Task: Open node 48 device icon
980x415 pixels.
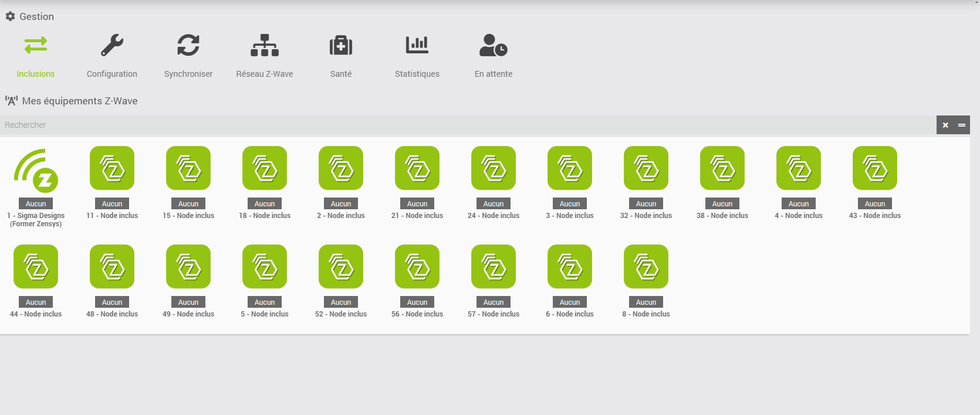Action: [x=112, y=267]
